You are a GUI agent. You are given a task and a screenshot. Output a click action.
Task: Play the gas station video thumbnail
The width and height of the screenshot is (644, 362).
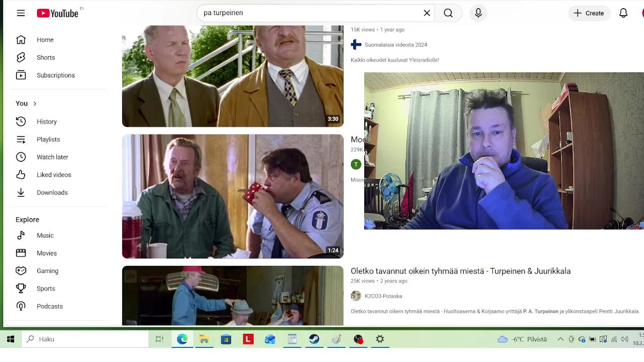click(x=232, y=296)
